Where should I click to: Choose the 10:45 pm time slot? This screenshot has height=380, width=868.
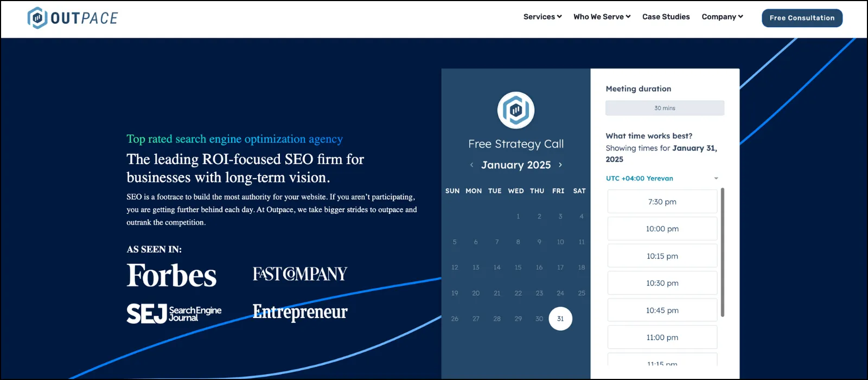pos(662,311)
